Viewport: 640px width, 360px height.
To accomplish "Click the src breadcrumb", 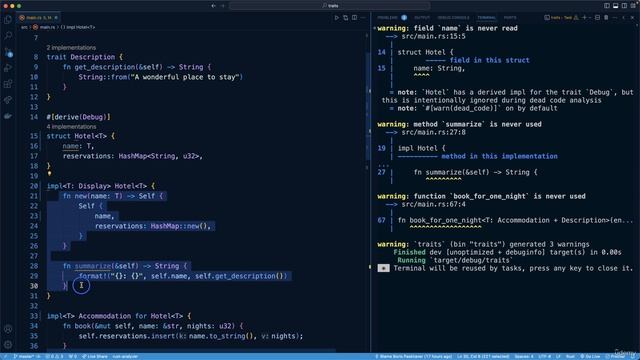I will pyautogui.click(x=24, y=27).
